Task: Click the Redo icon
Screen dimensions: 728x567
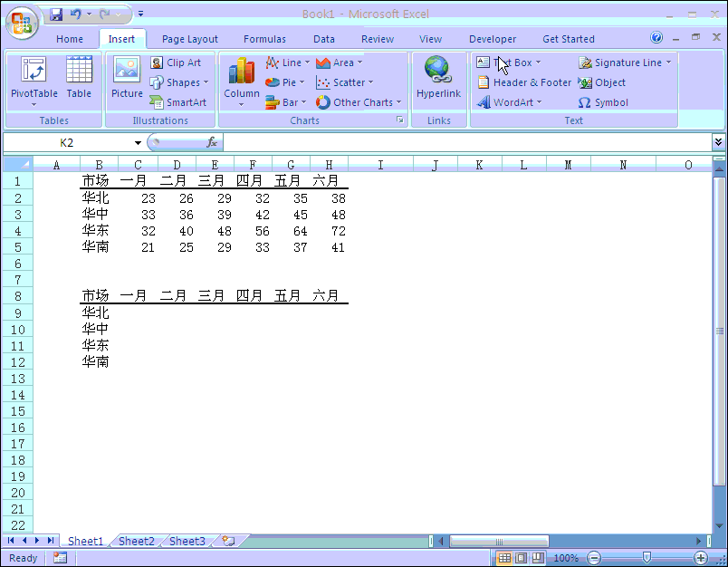Action: [105, 14]
